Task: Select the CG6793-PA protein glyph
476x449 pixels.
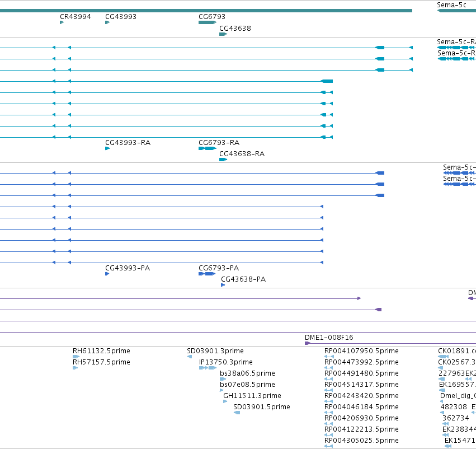Action: [x=207, y=274]
